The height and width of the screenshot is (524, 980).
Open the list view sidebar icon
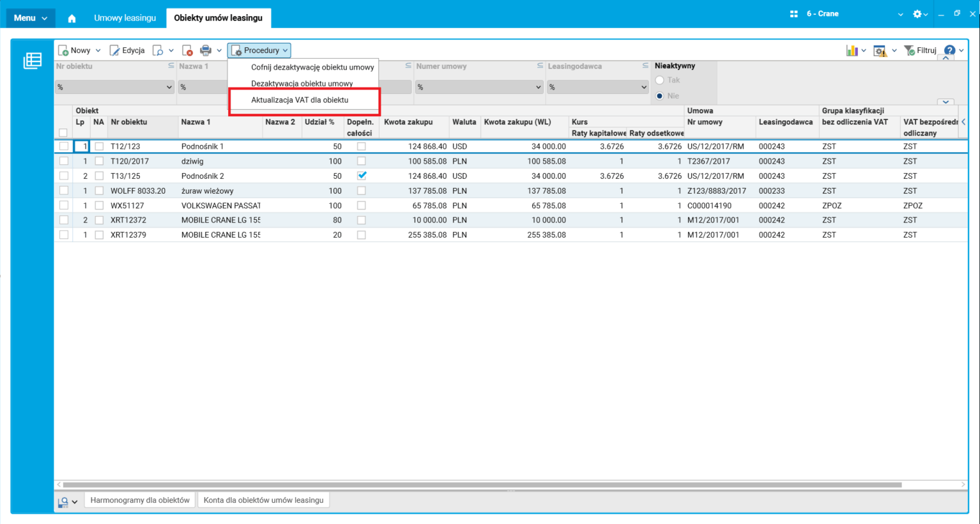point(33,61)
